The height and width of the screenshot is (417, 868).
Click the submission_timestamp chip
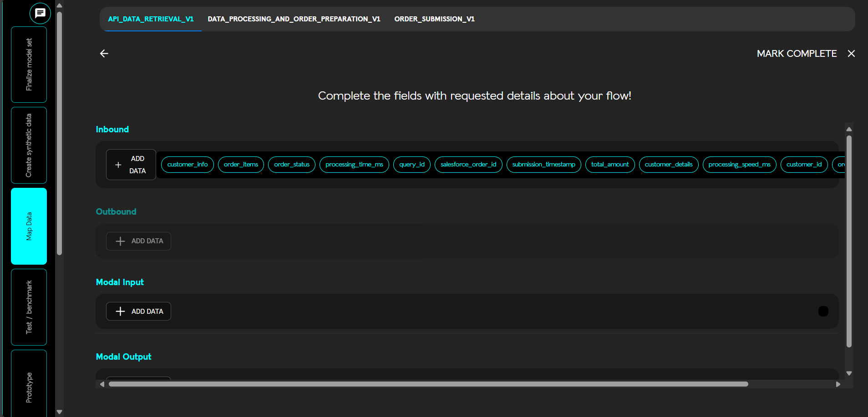(543, 164)
